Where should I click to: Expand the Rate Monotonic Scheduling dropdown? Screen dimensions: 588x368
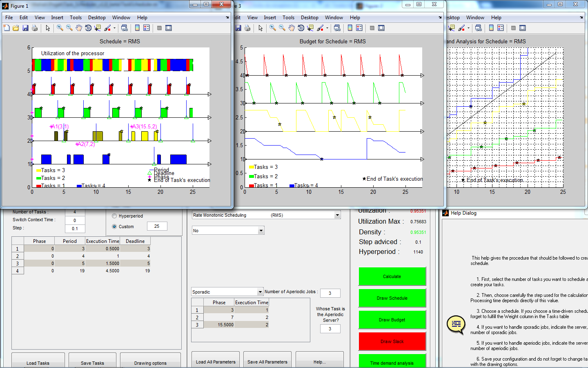337,215
